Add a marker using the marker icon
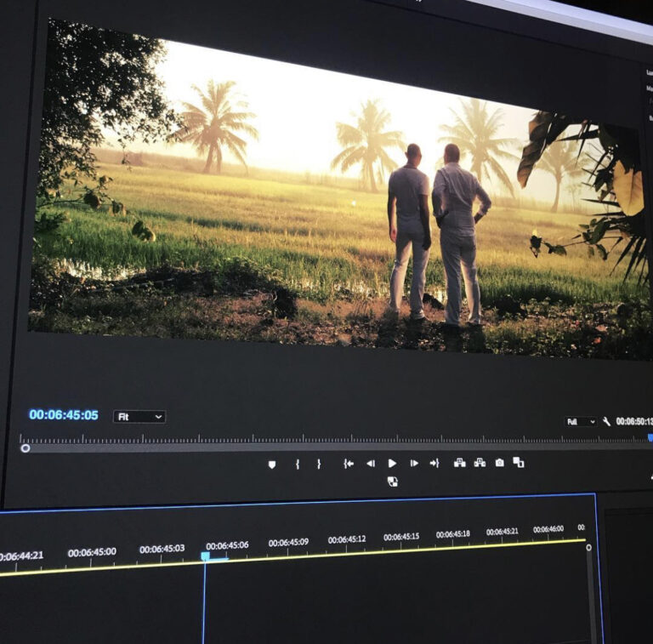Viewport: 653px width, 644px height. tap(272, 464)
